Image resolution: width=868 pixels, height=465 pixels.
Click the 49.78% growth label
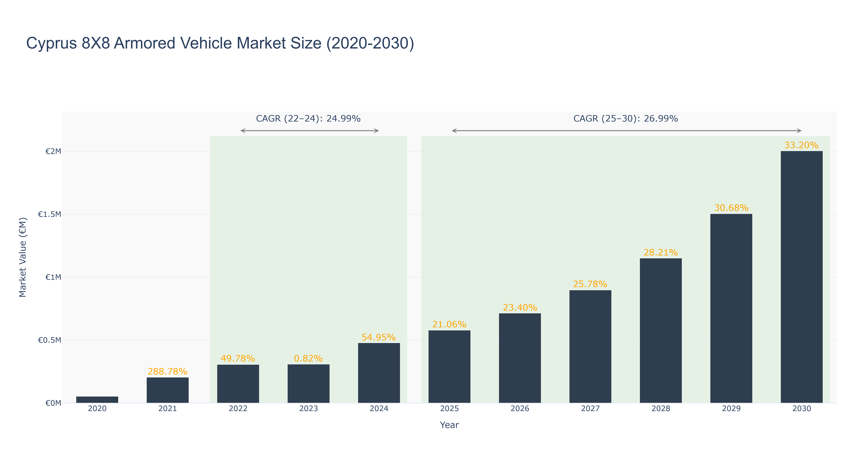click(x=238, y=358)
